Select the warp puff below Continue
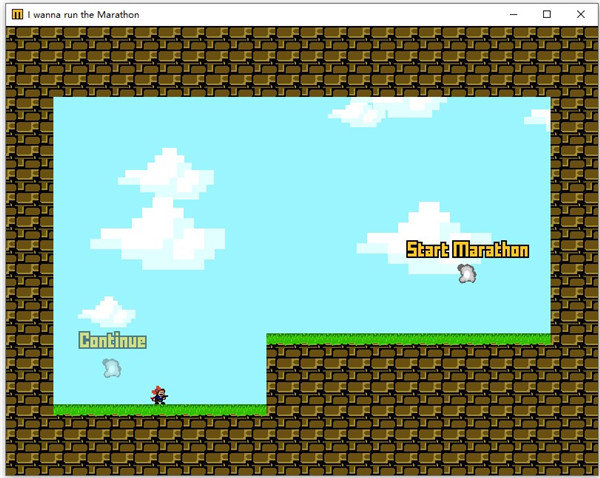 pyautogui.click(x=112, y=368)
